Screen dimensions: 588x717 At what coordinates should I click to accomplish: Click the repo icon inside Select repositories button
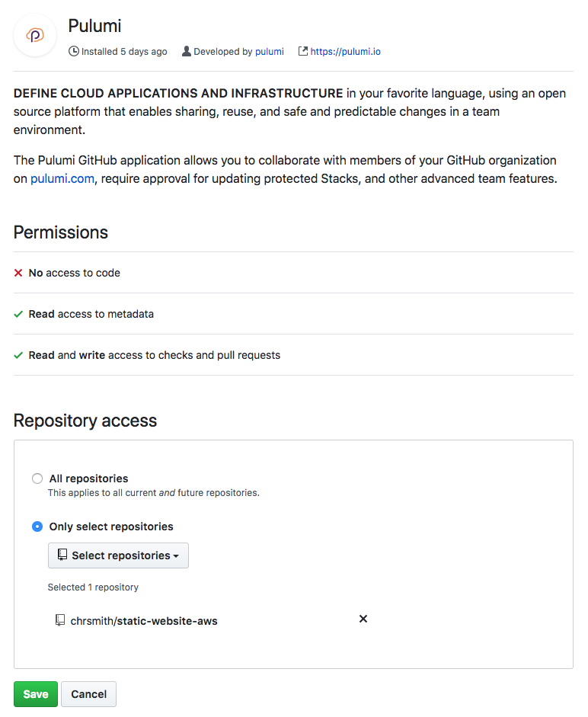pos(62,555)
